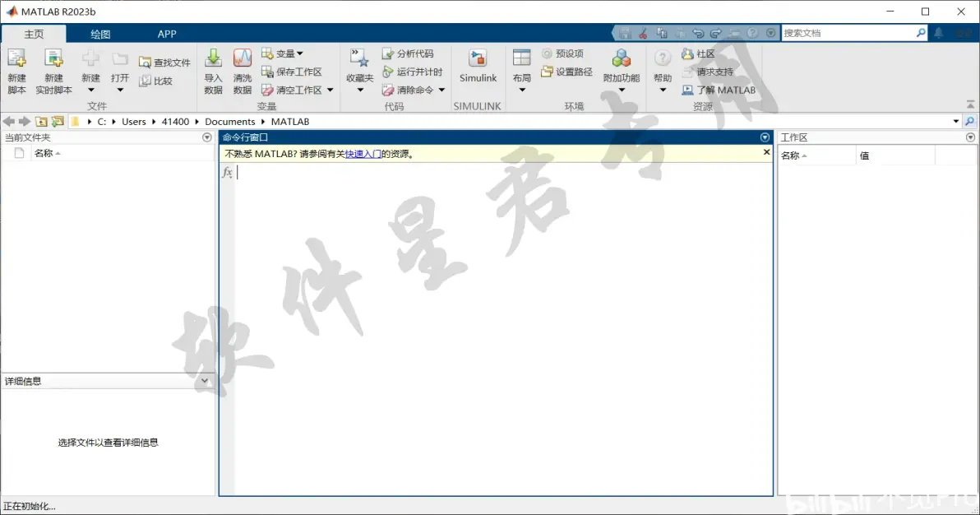Open the 附加功能 (Add-Ons) menu
The width and height of the screenshot is (980, 515).
622,72
